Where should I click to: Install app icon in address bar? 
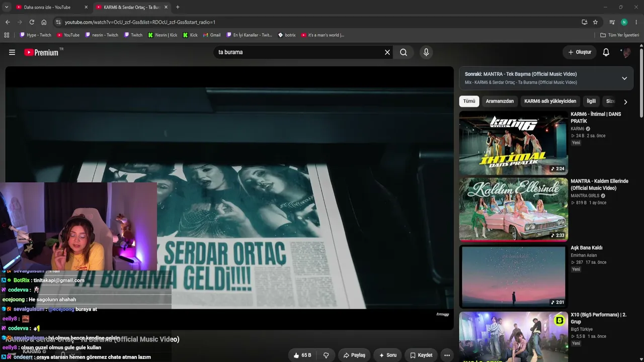coord(584,22)
